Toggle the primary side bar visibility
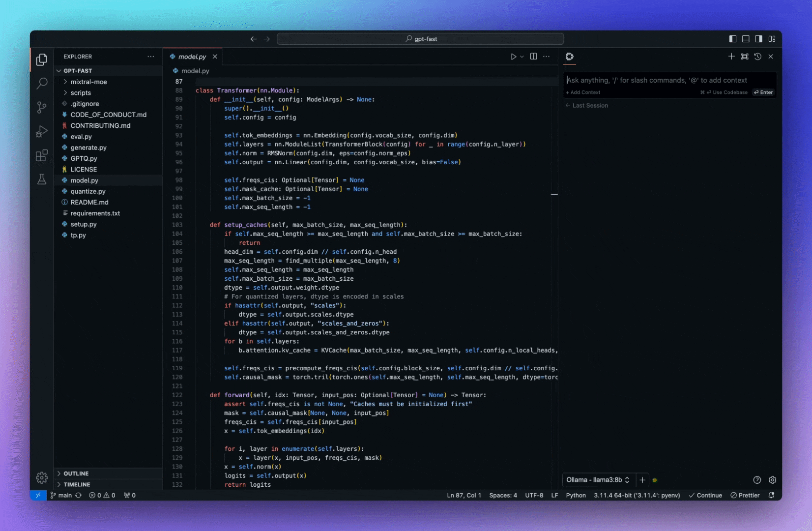Screen dimensions: 812x531 point(733,39)
